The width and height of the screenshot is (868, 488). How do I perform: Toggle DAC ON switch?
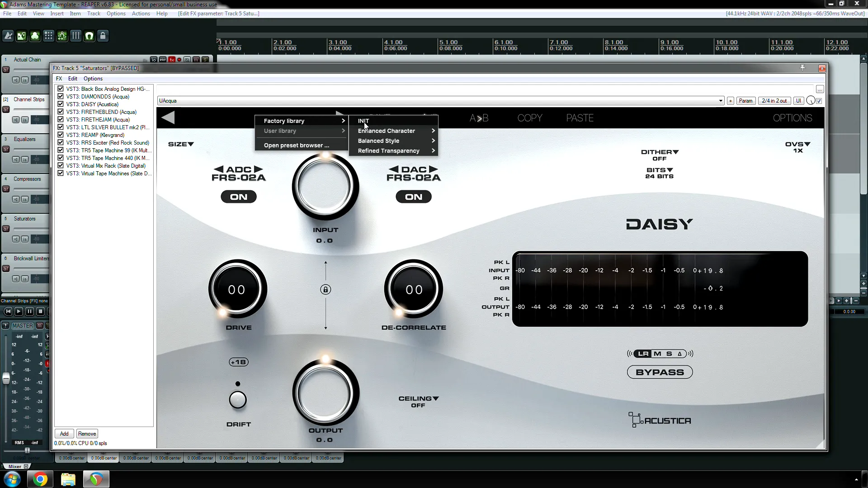pyautogui.click(x=414, y=197)
